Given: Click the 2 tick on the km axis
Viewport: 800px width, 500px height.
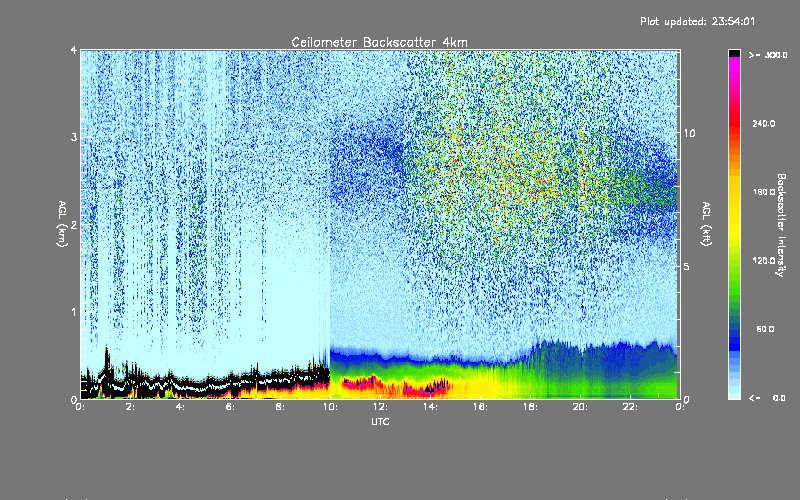Looking at the screenshot, I should (x=74, y=225).
